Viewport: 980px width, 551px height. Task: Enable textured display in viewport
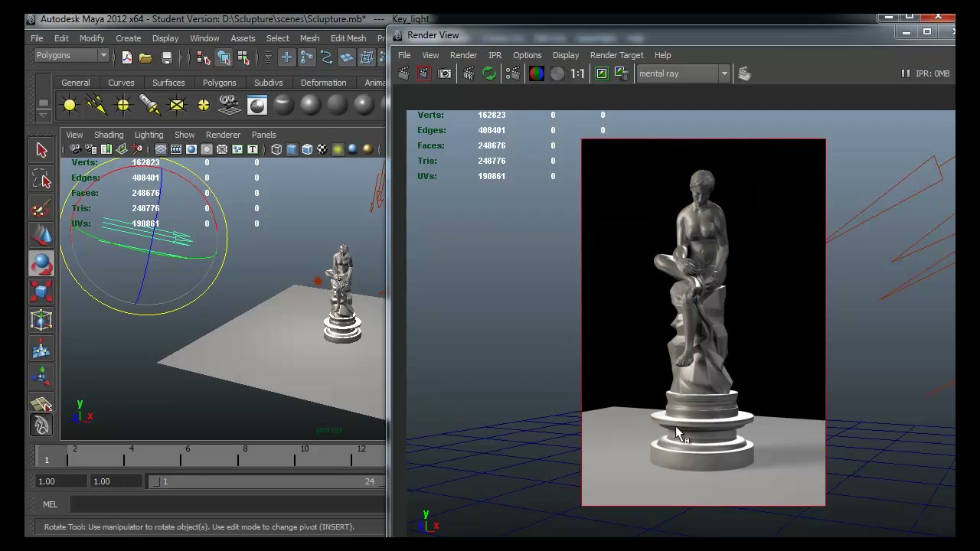click(322, 149)
